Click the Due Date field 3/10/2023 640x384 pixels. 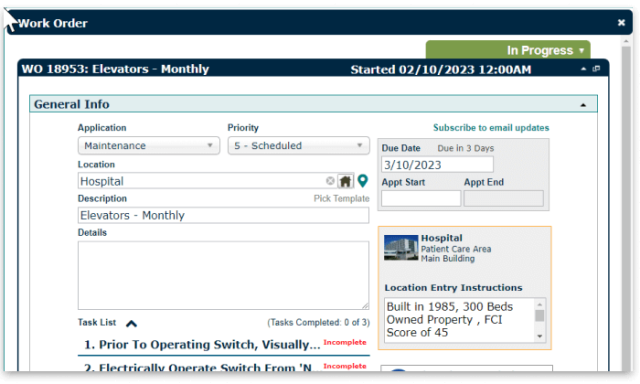click(x=437, y=165)
